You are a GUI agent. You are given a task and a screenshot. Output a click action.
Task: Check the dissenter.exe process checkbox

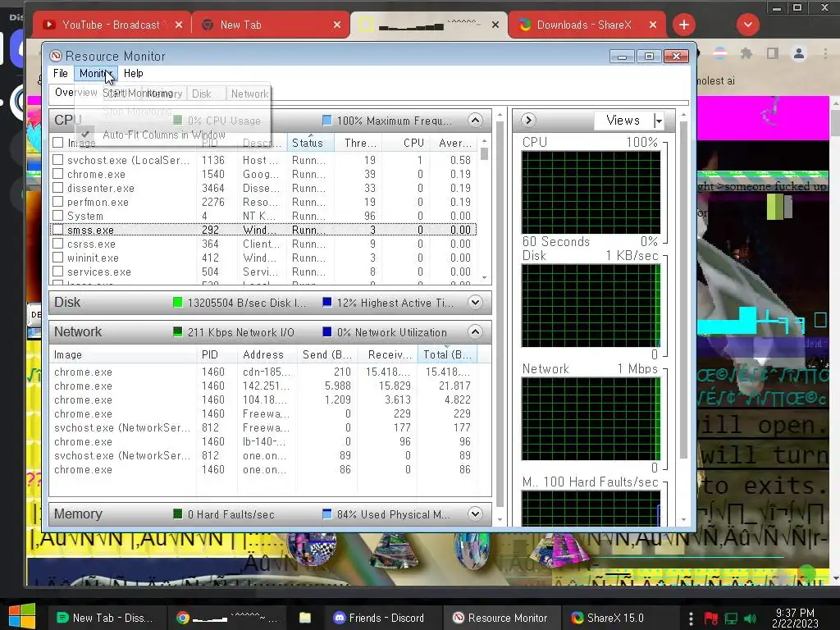click(x=58, y=188)
